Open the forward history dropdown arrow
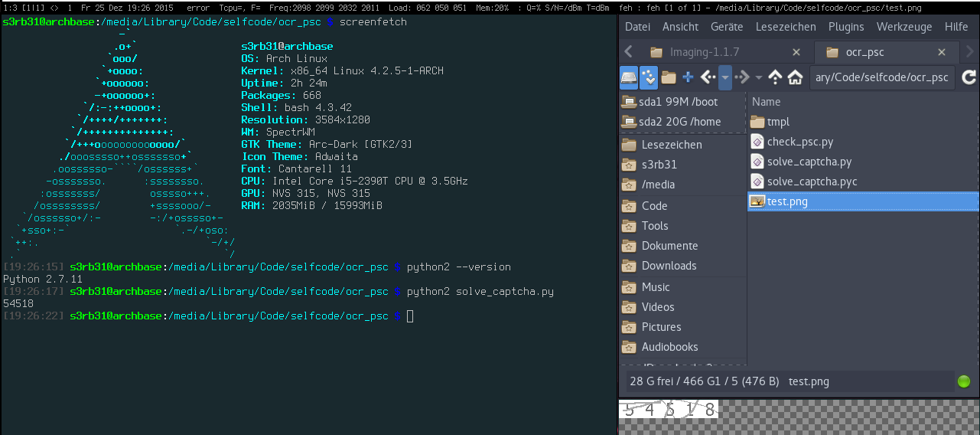The width and height of the screenshot is (980, 435). click(x=759, y=77)
